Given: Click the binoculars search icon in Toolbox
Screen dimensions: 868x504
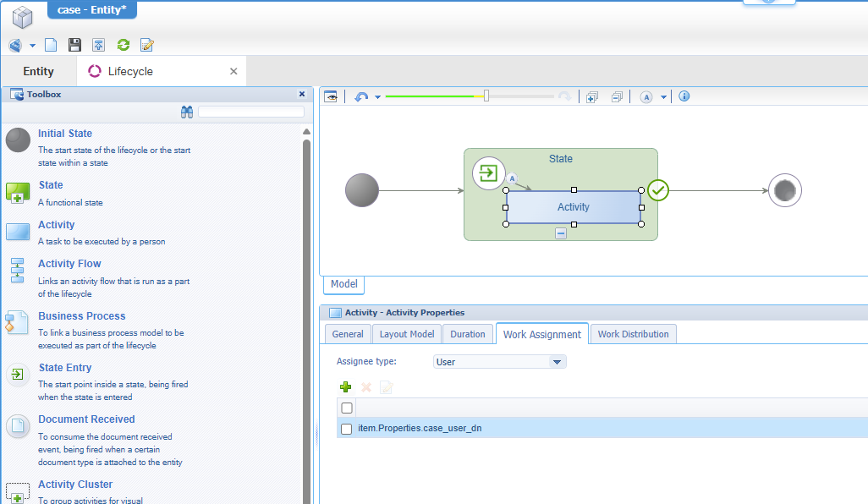Looking at the screenshot, I should click(187, 112).
